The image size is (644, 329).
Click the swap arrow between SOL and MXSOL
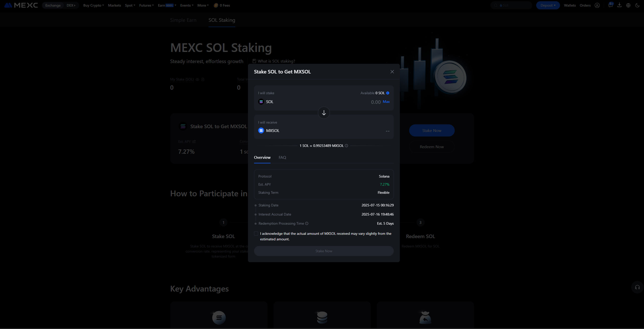click(x=324, y=113)
